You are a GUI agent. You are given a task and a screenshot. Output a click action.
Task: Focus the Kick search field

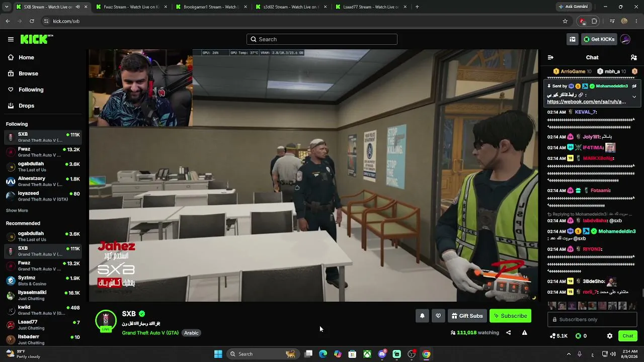click(x=322, y=39)
